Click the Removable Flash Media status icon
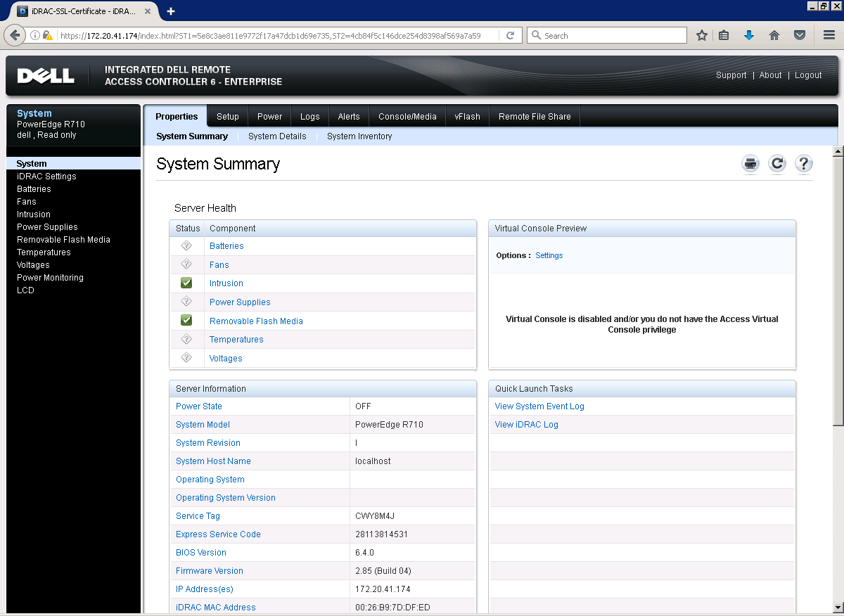Screen dimensions: 844x616 (x=186, y=320)
